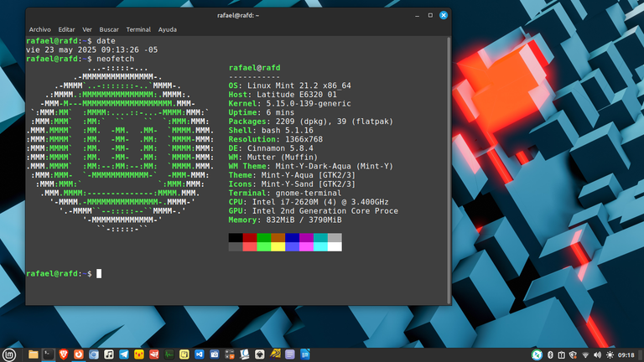Open the volume speaker applet
644x362 pixels.
tap(598, 355)
